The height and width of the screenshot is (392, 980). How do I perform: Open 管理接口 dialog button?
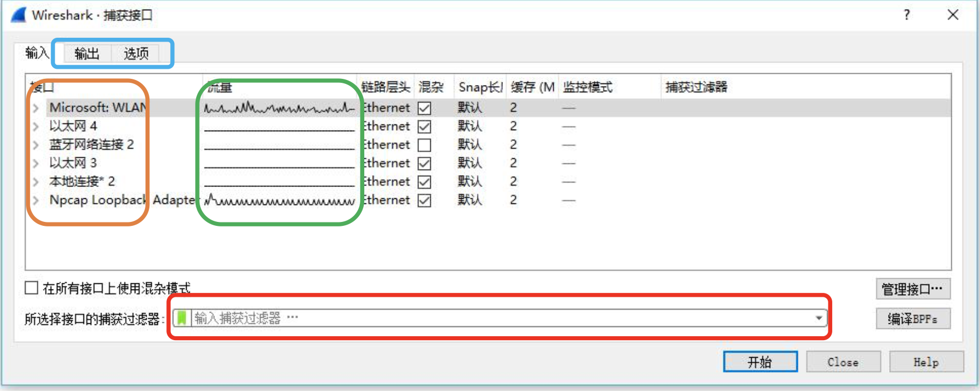[913, 289]
